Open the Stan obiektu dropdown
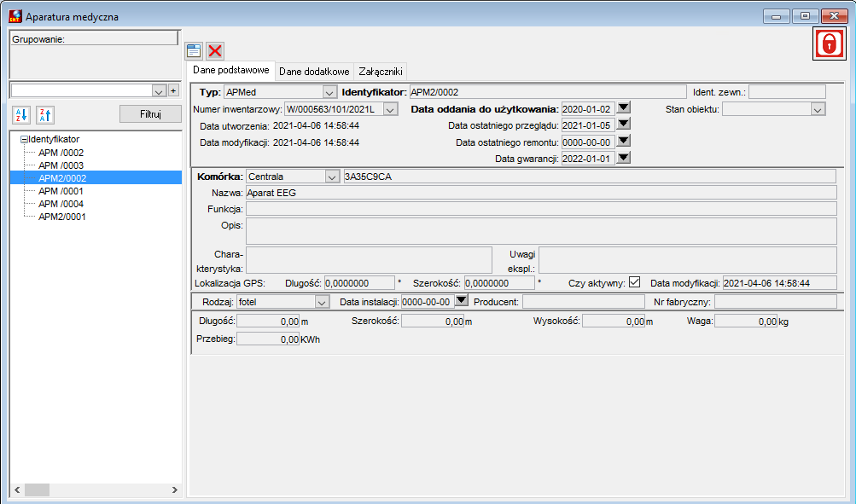 (x=818, y=110)
